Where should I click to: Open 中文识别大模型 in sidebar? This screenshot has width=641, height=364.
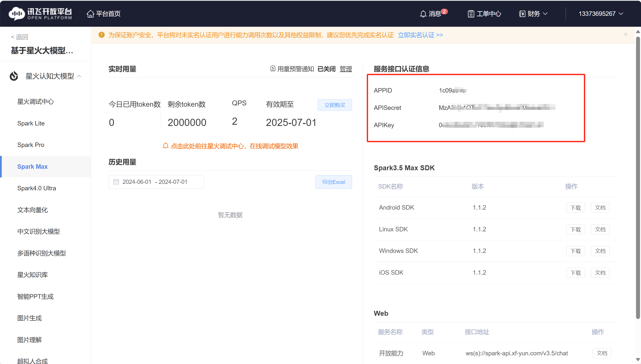click(39, 231)
